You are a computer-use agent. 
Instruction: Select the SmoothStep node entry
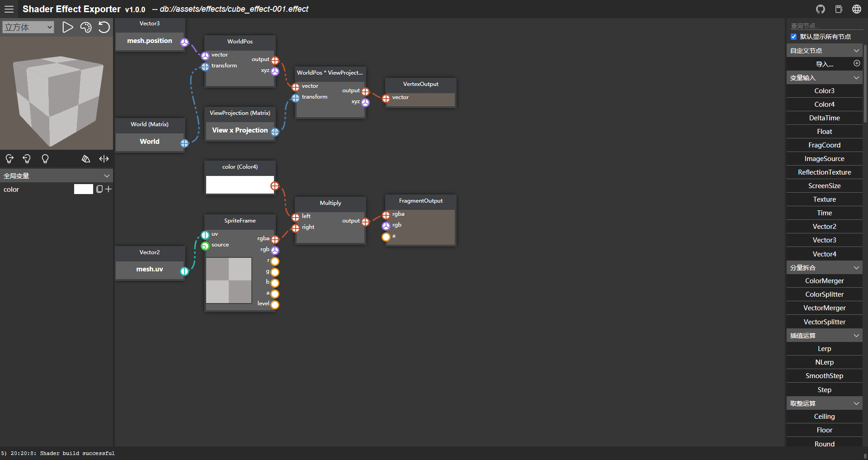[x=824, y=376]
